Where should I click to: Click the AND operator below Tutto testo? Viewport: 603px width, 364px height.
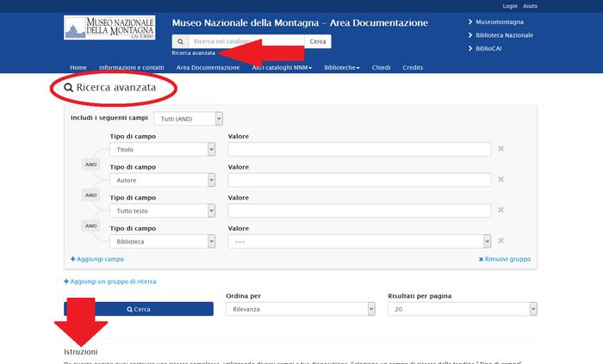90,225
